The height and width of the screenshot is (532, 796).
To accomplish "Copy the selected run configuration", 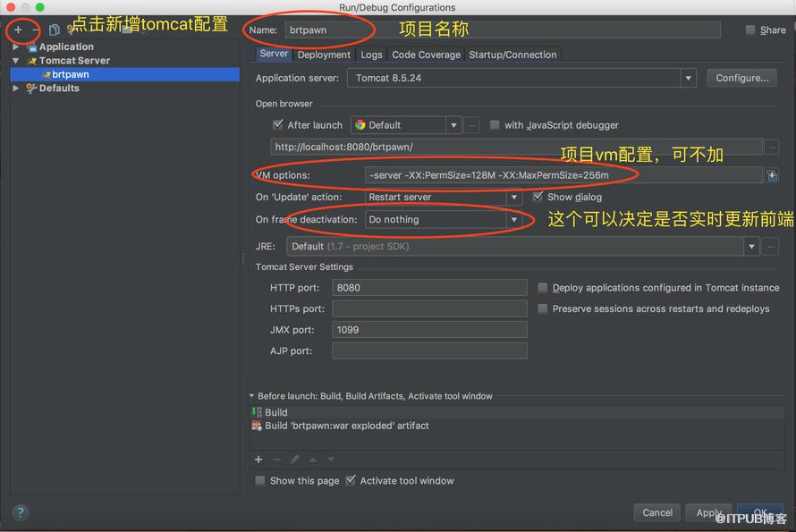I will (54, 30).
